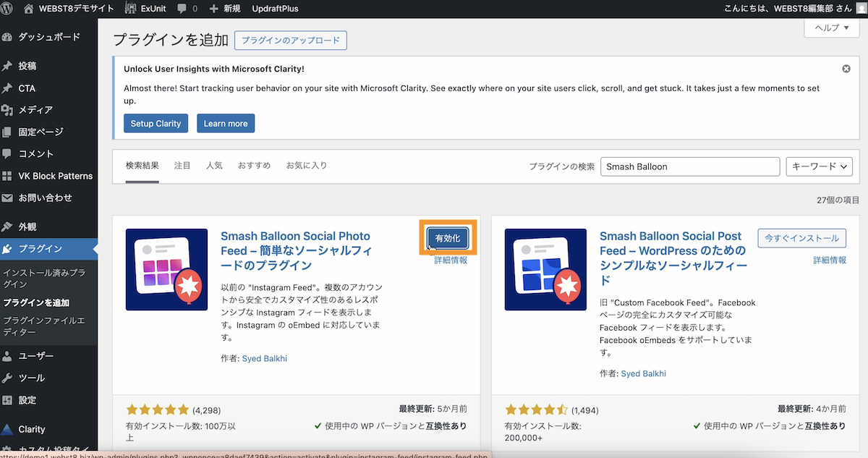Click the Smash Balloon search input field
Screen dimensions: 868x458
(689, 166)
